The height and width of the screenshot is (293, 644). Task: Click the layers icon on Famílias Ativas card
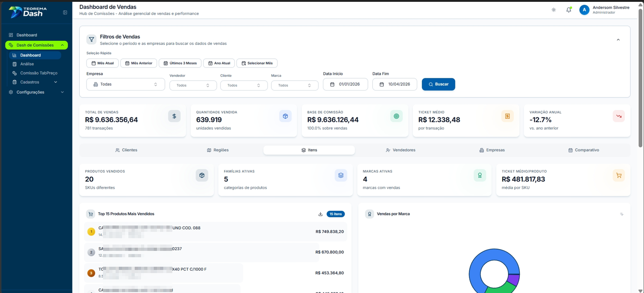(341, 175)
